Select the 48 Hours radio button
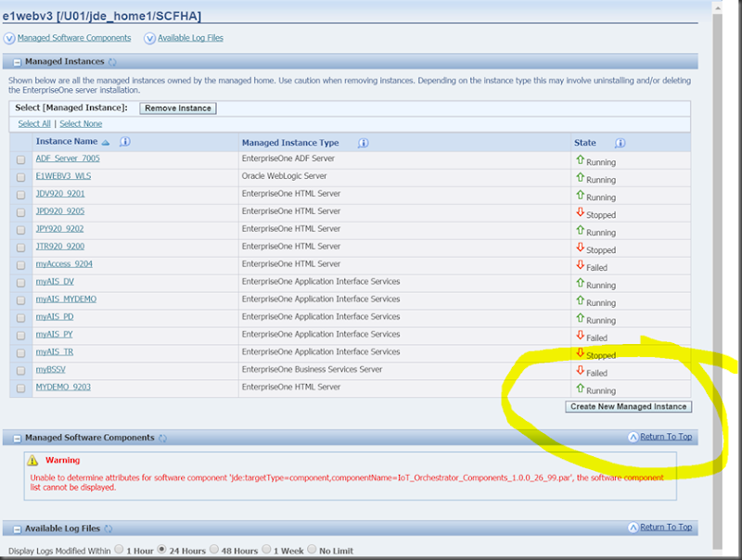This screenshot has width=742, height=560. pyautogui.click(x=214, y=549)
